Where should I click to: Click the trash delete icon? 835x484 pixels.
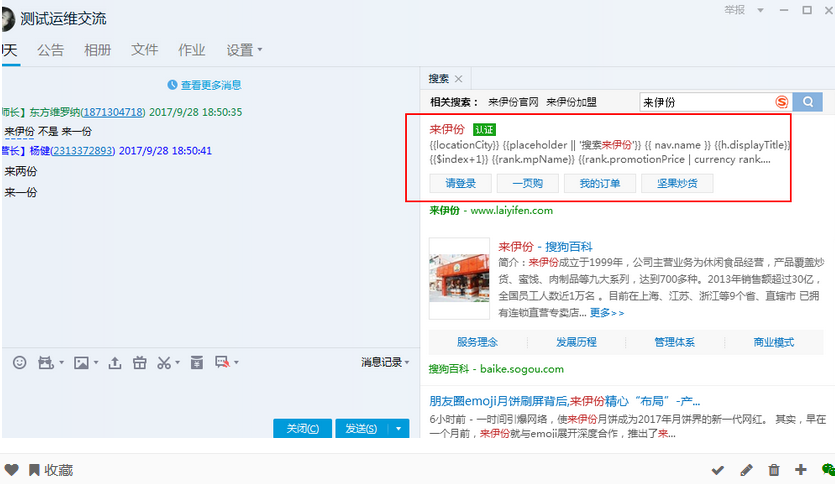(x=774, y=470)
